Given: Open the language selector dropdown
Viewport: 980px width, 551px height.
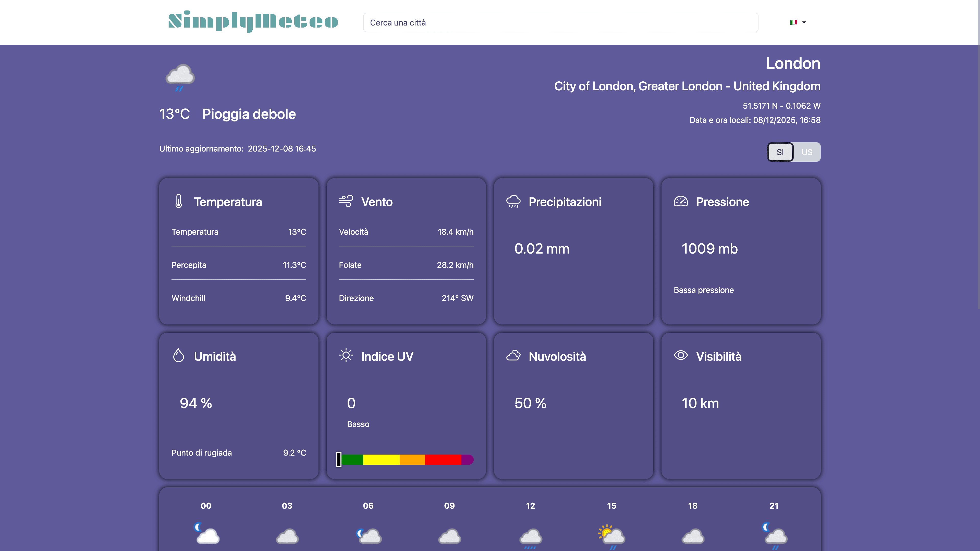Looking at the screenshot, I should 797,22.
